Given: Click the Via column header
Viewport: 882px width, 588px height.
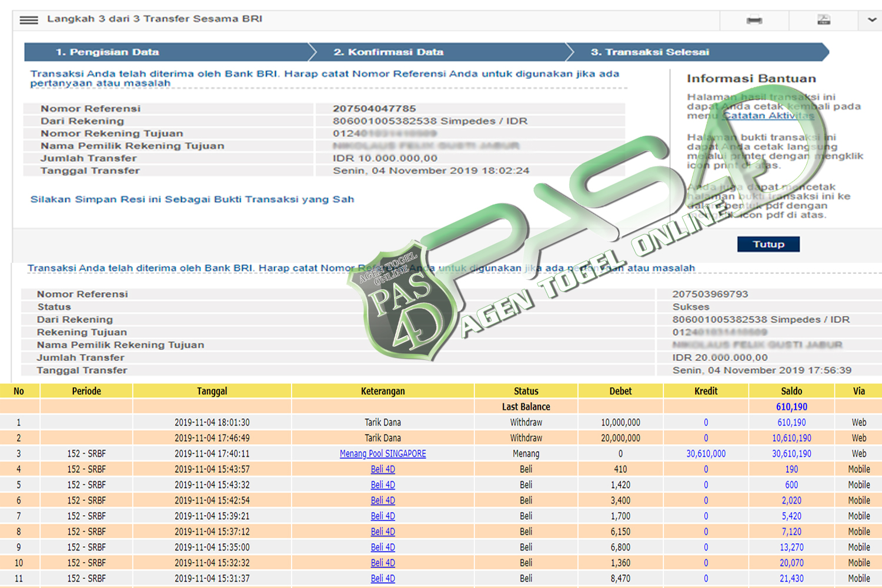Looking at the screenshot, I should coord(859,391).
